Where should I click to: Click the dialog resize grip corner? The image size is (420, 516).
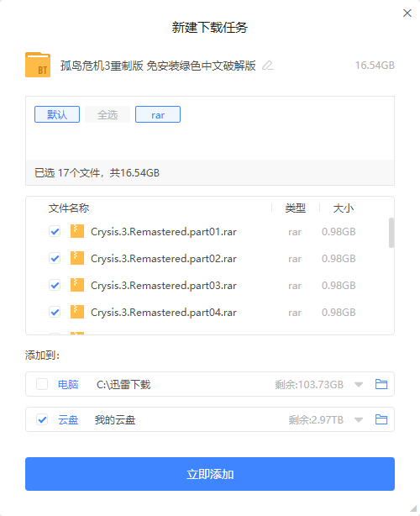[413, 508]
